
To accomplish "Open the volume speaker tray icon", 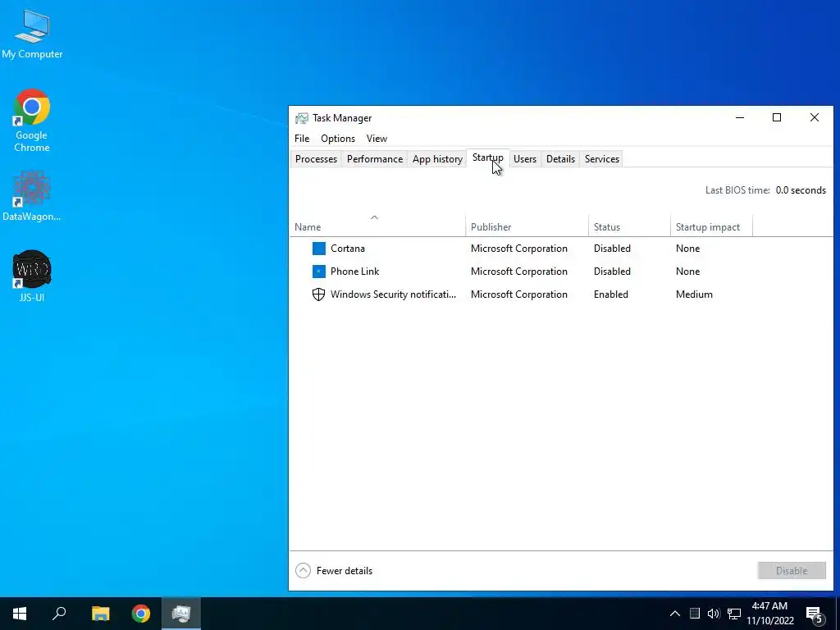I will tap(714, 614).
